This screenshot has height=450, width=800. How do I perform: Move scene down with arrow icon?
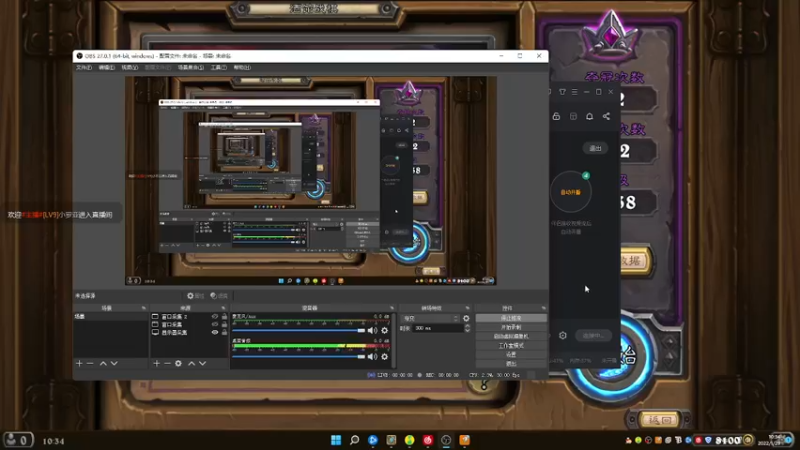[114, 363]
